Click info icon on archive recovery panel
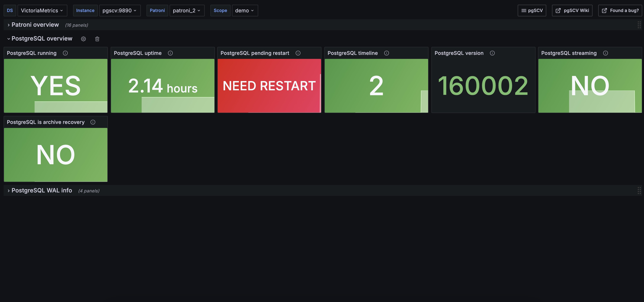The height and width of the screenshot is (302, 644). coord(93,122)
